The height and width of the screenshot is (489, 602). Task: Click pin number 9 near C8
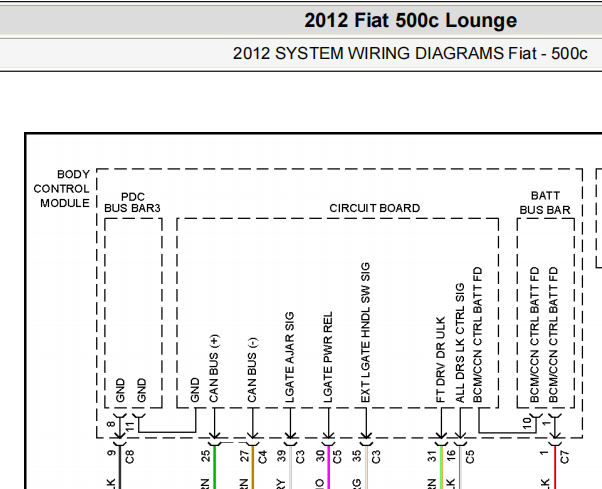(111, 453)
